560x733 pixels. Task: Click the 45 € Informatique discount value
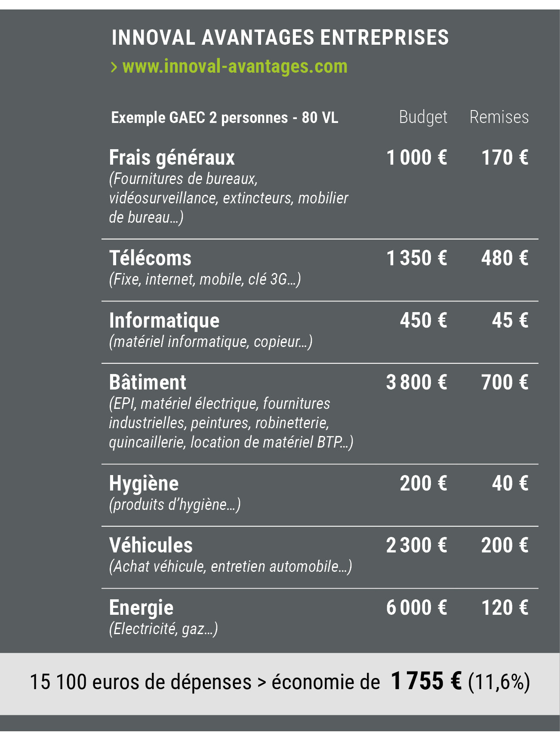(510, 320)
